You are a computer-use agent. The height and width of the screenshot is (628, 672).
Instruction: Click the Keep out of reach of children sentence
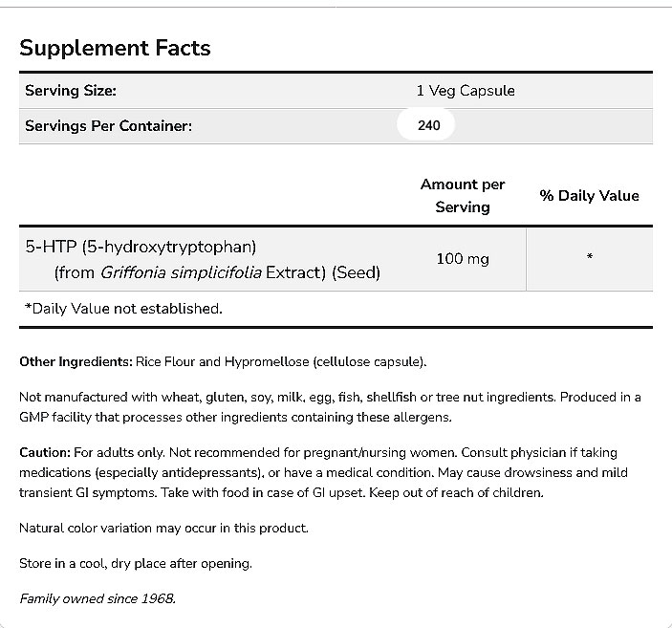coord(621,492)
